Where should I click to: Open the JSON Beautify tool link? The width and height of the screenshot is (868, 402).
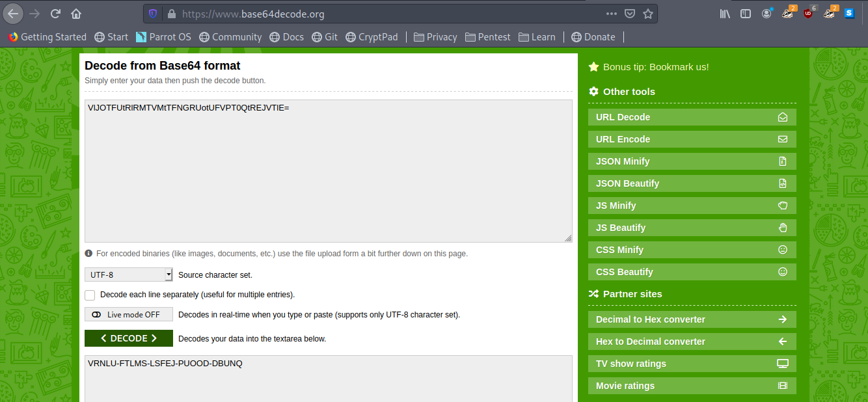click(692, 183)
